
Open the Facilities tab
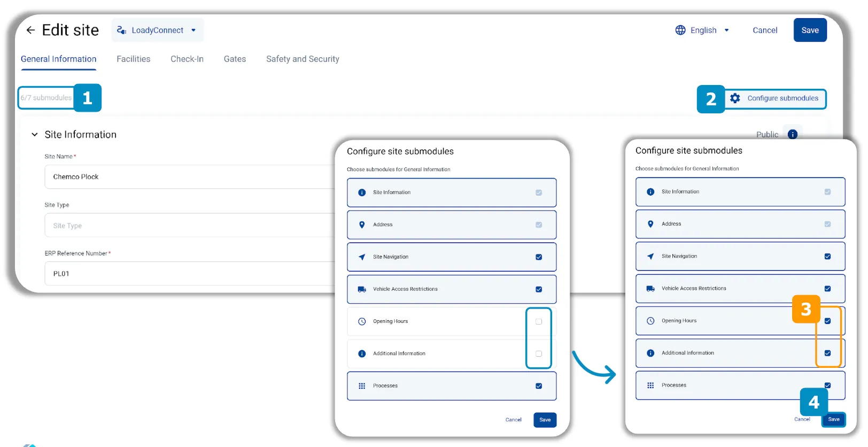pos(134,59)
